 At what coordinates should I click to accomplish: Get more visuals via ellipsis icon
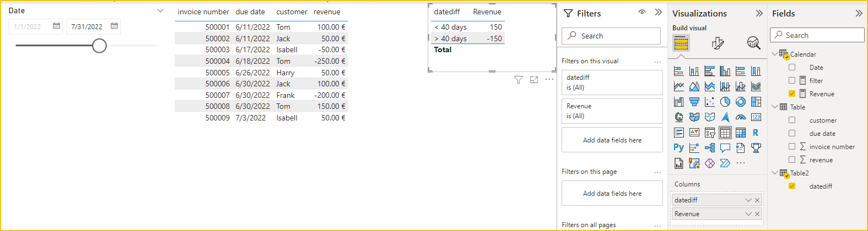click(741, 163)
